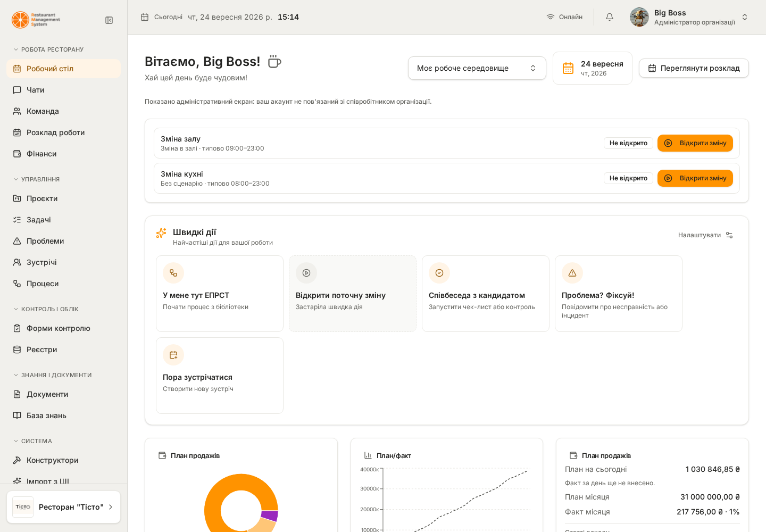Image resolution: width=766 pixels, height=532 pixels.
Task: Go to Проблеми page
Action: pos(64,241)
